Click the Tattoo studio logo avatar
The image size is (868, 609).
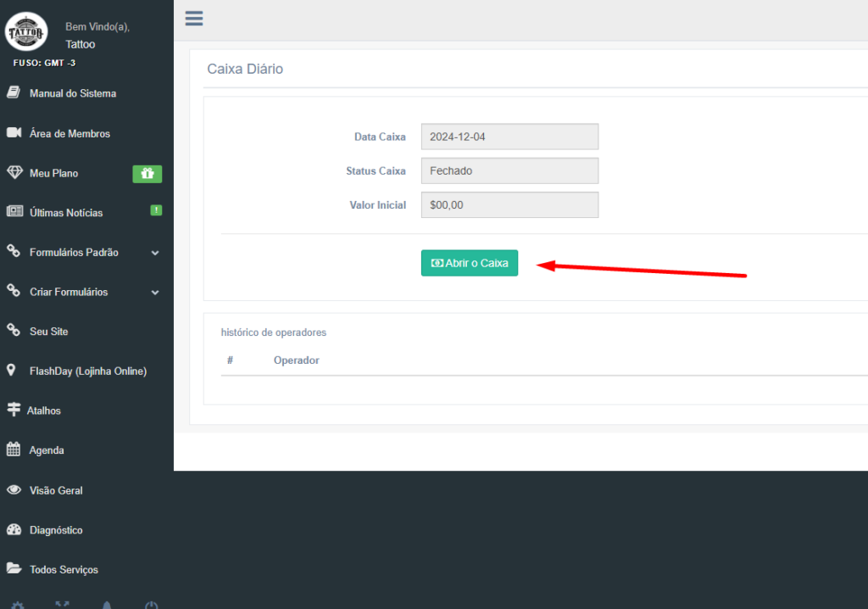click(x=26, y=31)
